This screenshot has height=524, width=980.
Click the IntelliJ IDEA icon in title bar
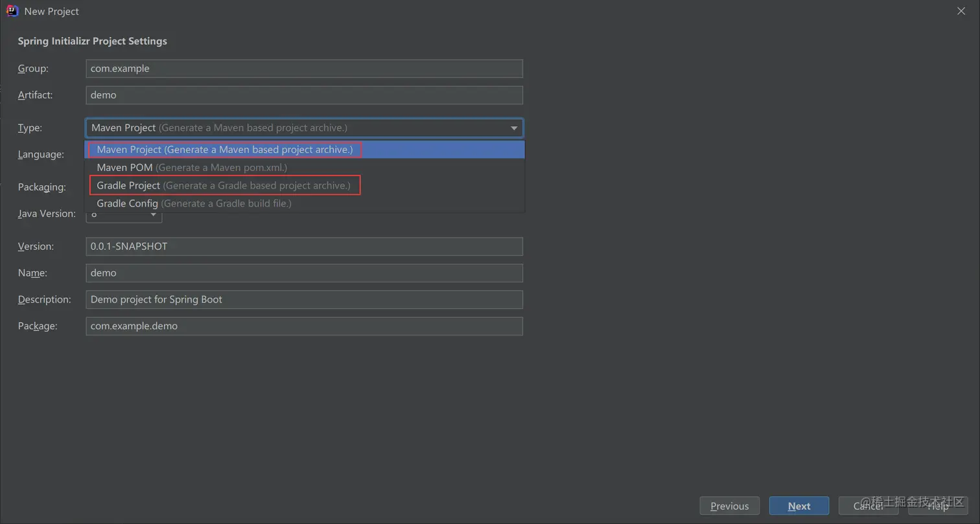click(12, 11)
